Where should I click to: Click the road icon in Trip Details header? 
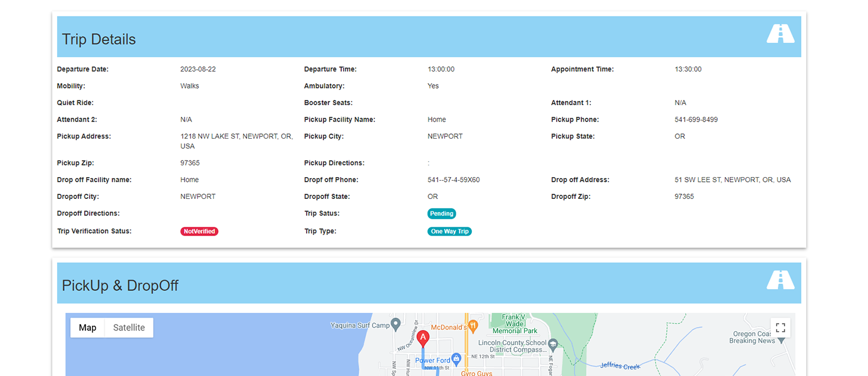pyautogui.click(x=780, y=34)
